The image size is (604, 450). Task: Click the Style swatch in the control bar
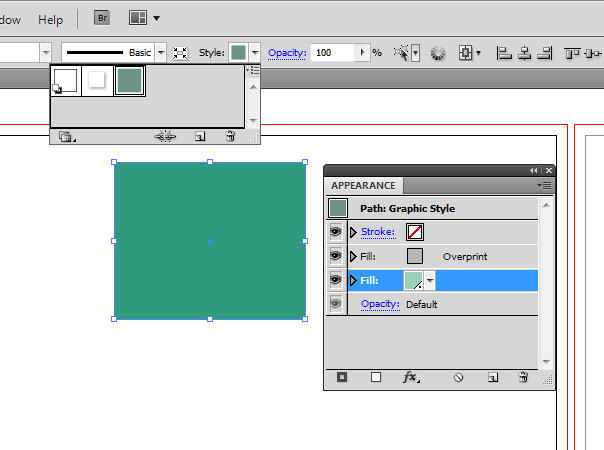click(238, 52)
